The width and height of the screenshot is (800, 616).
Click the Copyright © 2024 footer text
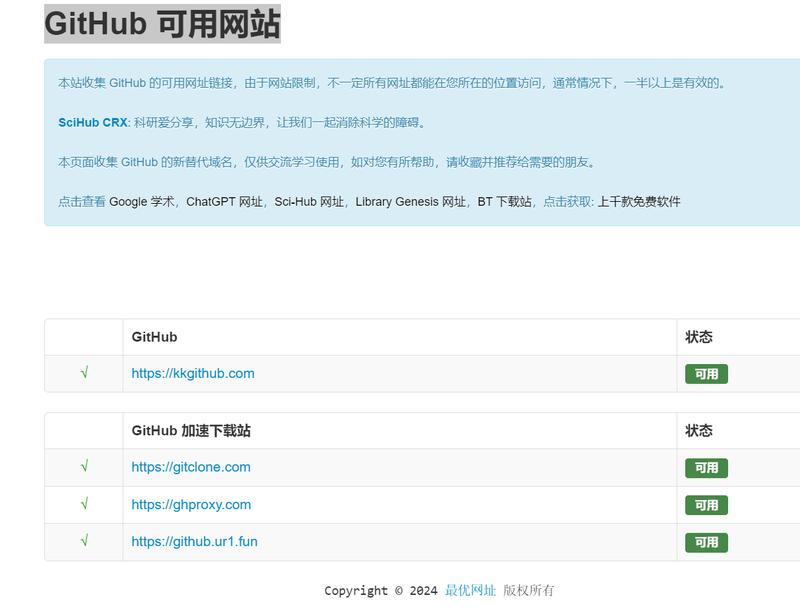(381, 590)
